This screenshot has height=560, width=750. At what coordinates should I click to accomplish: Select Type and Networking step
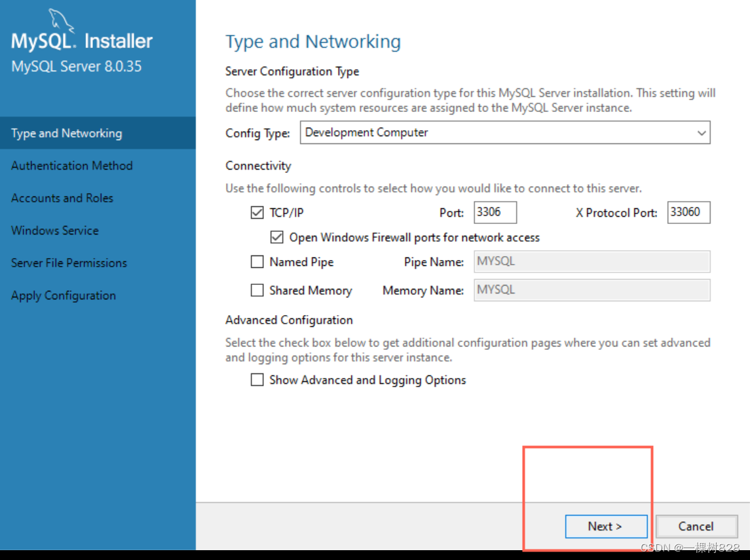pyautogui.click(x=98, y=133)
